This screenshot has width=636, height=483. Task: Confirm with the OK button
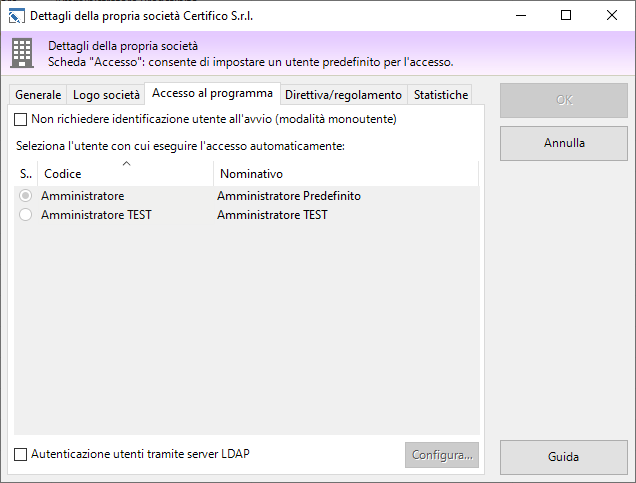tap(563, 101)
